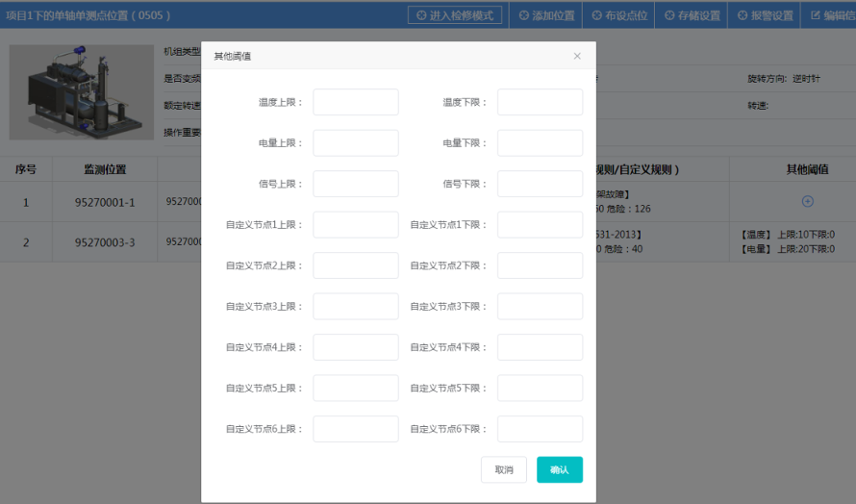
Task: Click the 其他阈值 column header
Action: pos(807,170)
